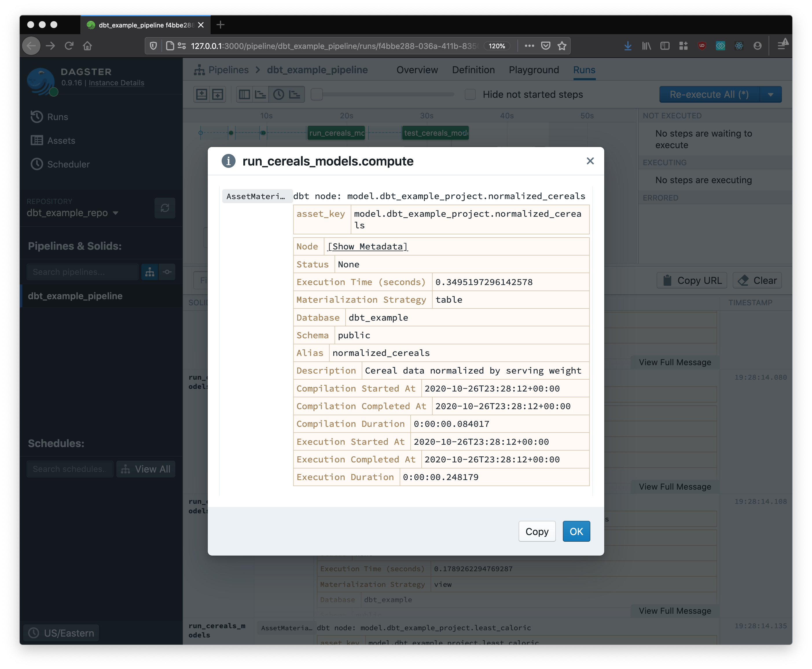Adjust the Gantt chart zoom slider
The height and width of the screenshot is (669, 812).
coord(316,94)
